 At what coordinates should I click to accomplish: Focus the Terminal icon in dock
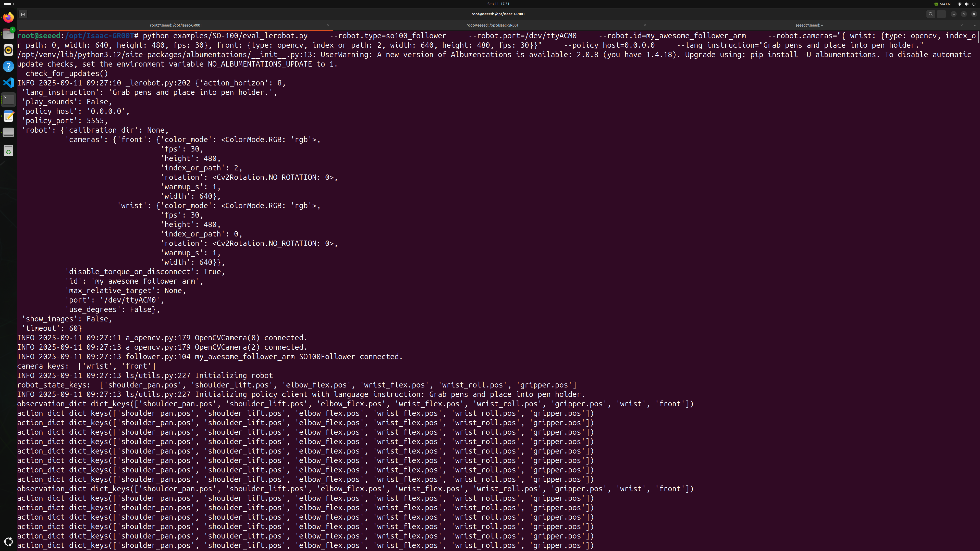[x=8, y=99]
